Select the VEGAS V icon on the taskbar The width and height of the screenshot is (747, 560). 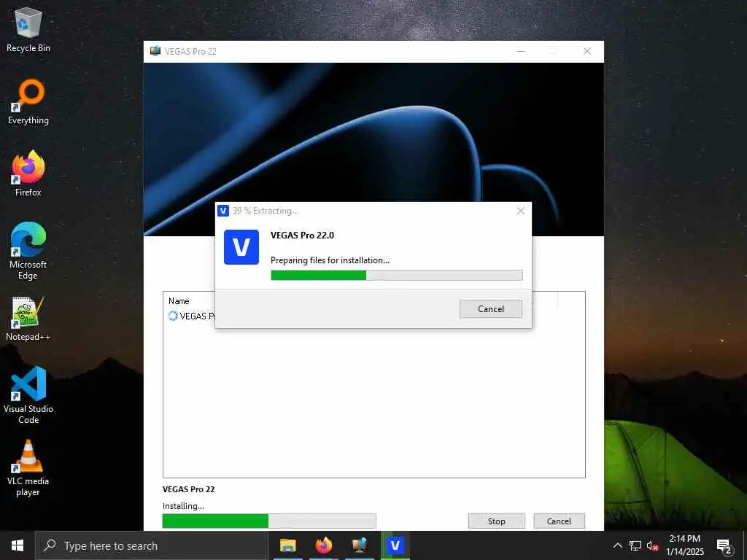(395, 545)
